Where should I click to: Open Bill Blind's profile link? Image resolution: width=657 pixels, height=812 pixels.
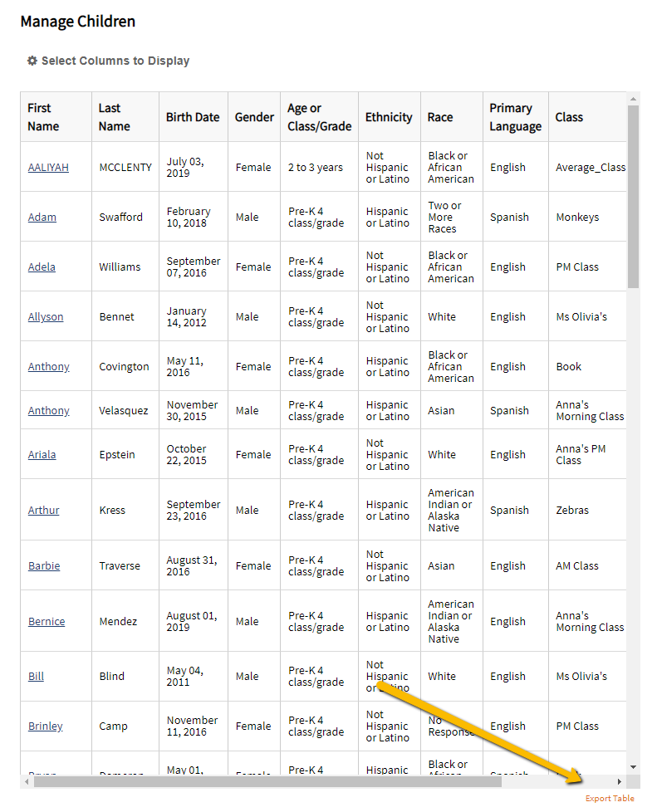(36, 676)
